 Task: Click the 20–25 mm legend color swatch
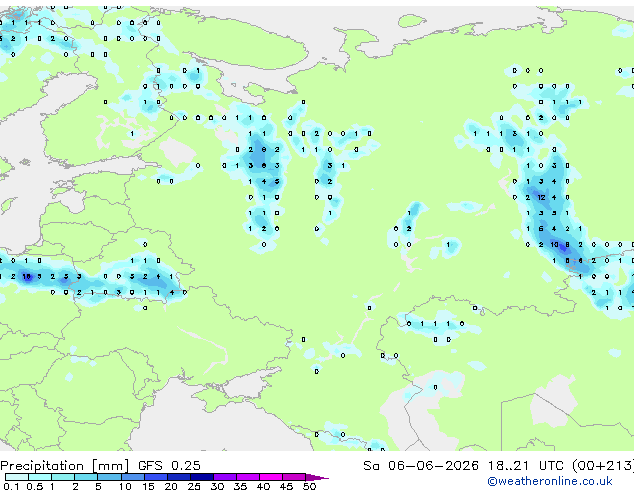pyautogui.click(x=178, y=477)
